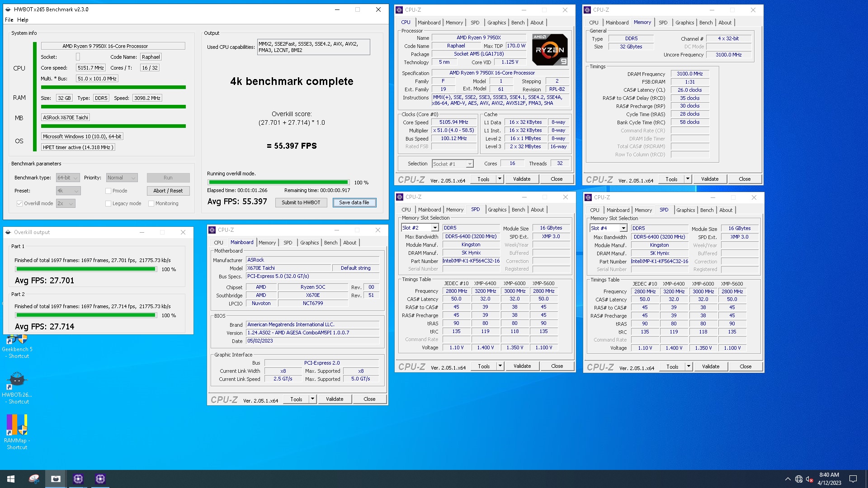The width and height of the screenshot is (868, 488).
Task: Click the Part 1 progress bar
Action: click(x=86, y=269)
